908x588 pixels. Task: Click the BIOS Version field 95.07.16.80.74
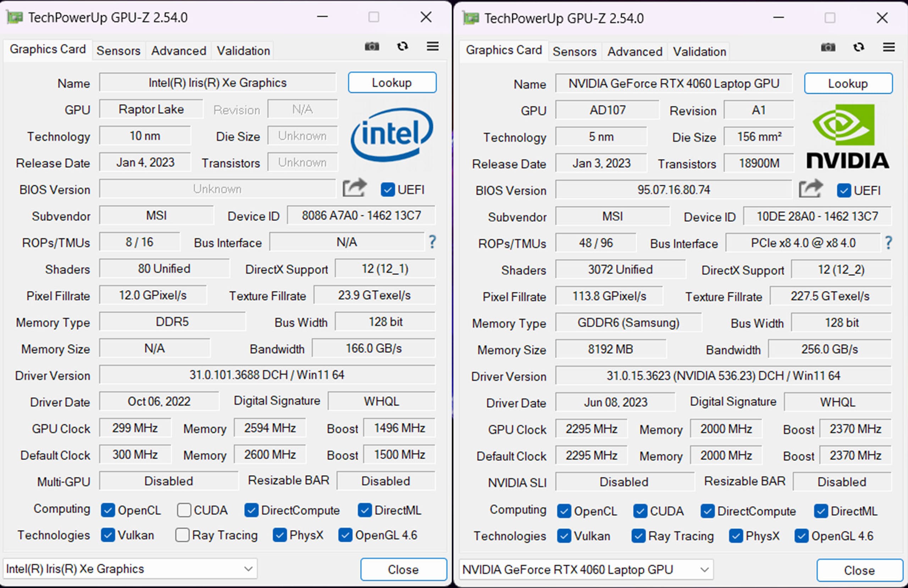(x=674, y=190)
